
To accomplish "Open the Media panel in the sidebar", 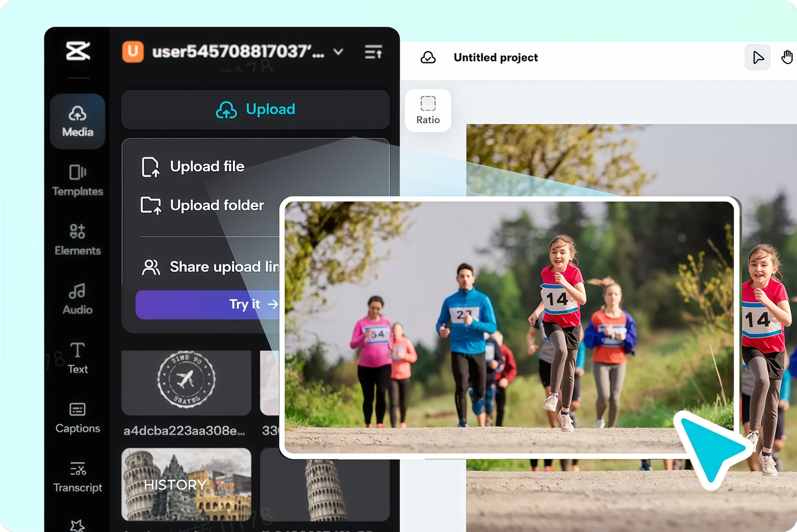I will tap(78, 121).
